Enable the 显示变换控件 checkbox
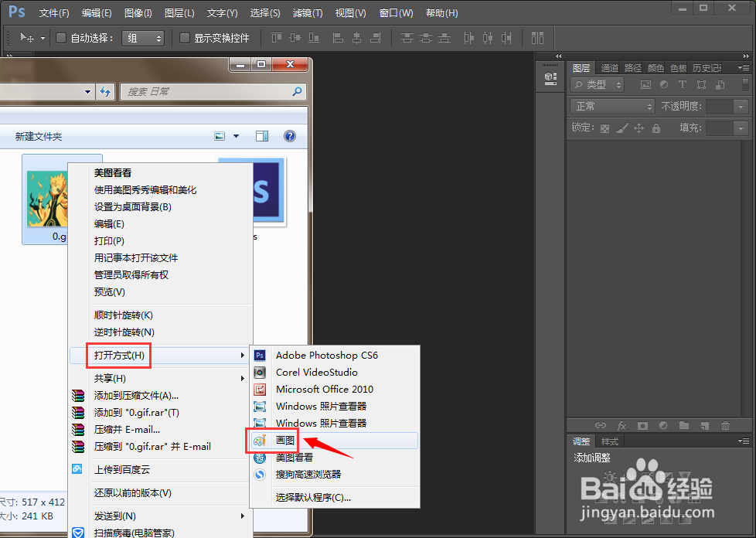756x538 pixels. (x=185, y=38)
